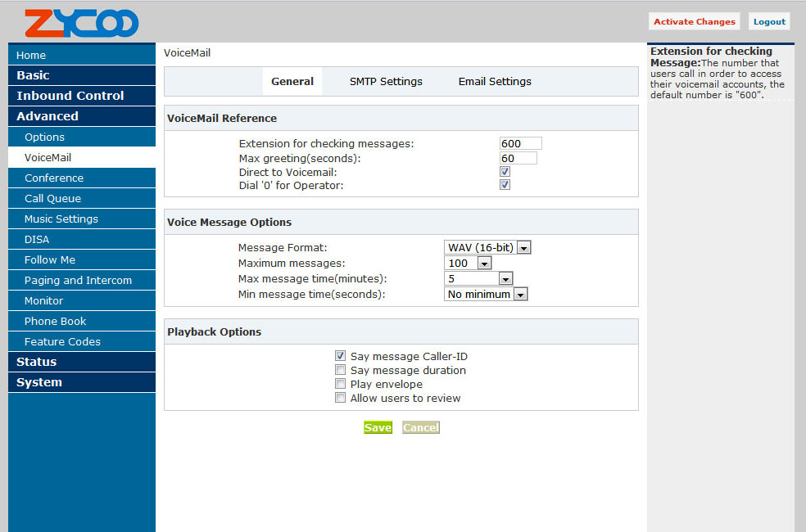Viewport: 806px width, 532px height.
Task: Expand the Inbound Control menu section
Action: [x=70, y=96]
